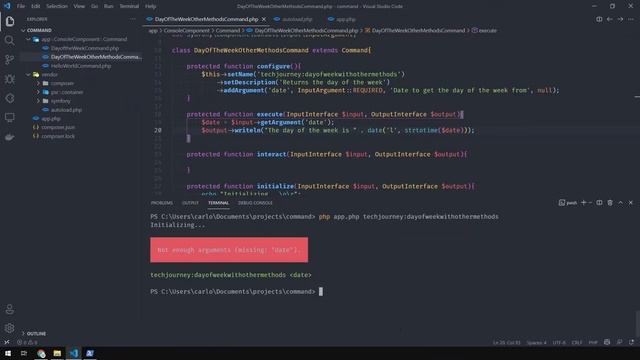Screen dimensions: 640x360
Task: Open the launch profile dropdown beside the new terminal plus
Action: pyautogui.click(x=590, y=202)
